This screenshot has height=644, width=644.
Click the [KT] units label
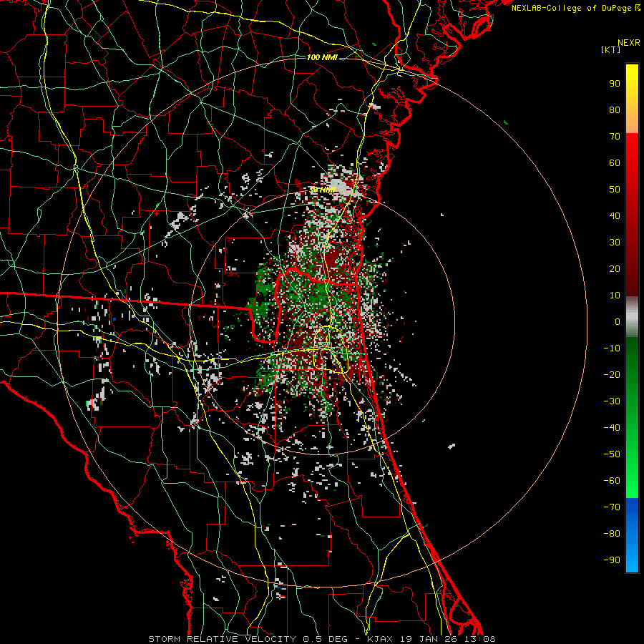click(x=611, y=49)
